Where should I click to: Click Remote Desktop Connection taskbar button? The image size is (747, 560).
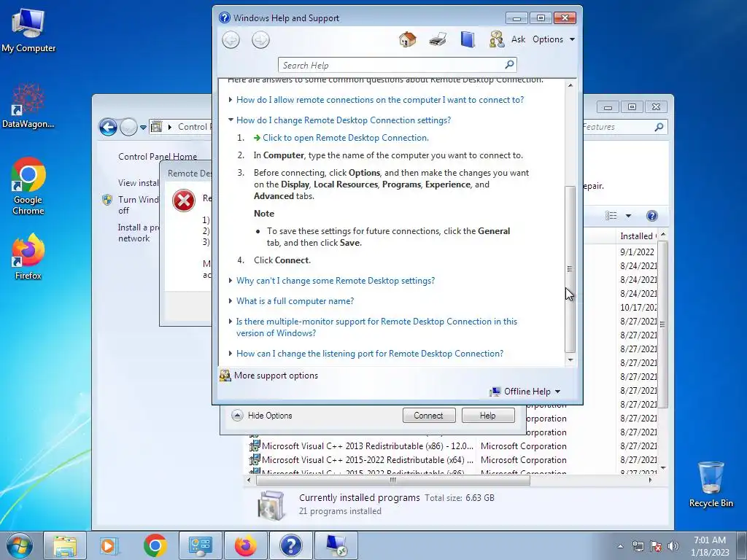tap(336, 545)
